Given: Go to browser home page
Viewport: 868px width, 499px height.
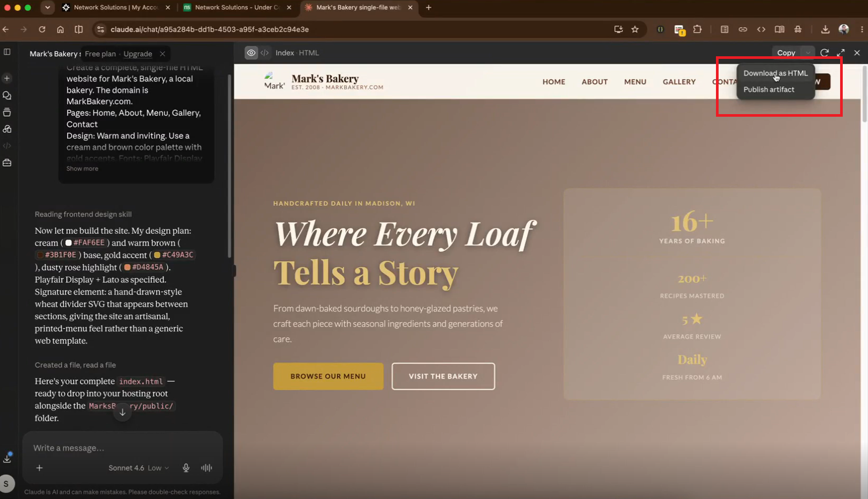Looking at the screenshot, I should [x=60, y=29].
